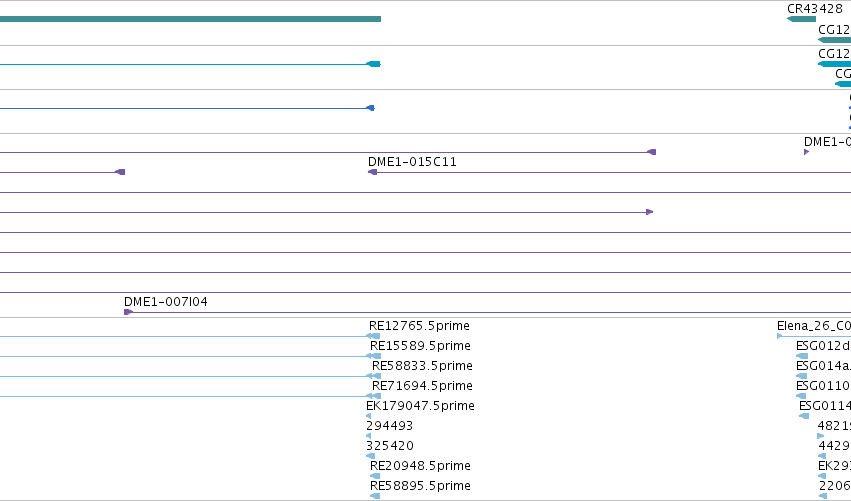Select the RE58833.5prime EST arrow
Image resolution: width=851 pixels, height=501 pixels.
click(373, 376)
